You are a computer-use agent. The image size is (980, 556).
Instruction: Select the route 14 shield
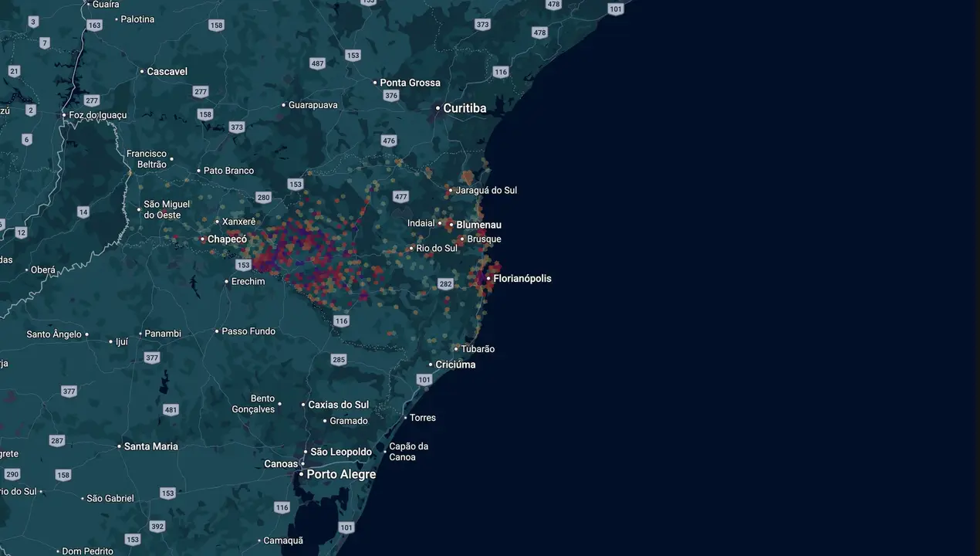point(83,212)
